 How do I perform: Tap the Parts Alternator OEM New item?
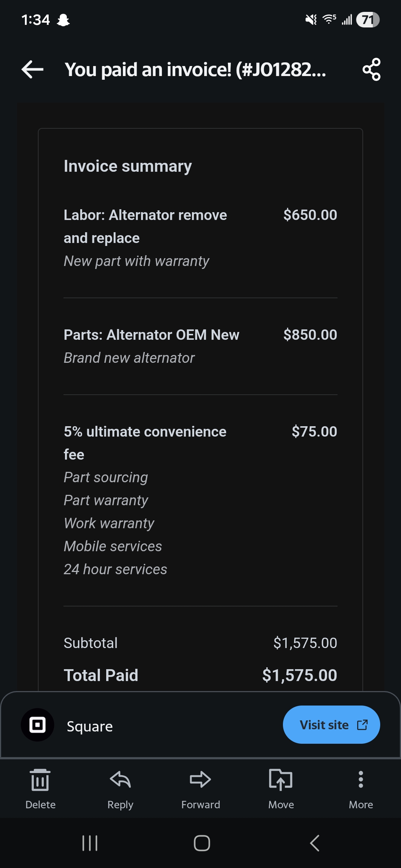tap(151, 335)
